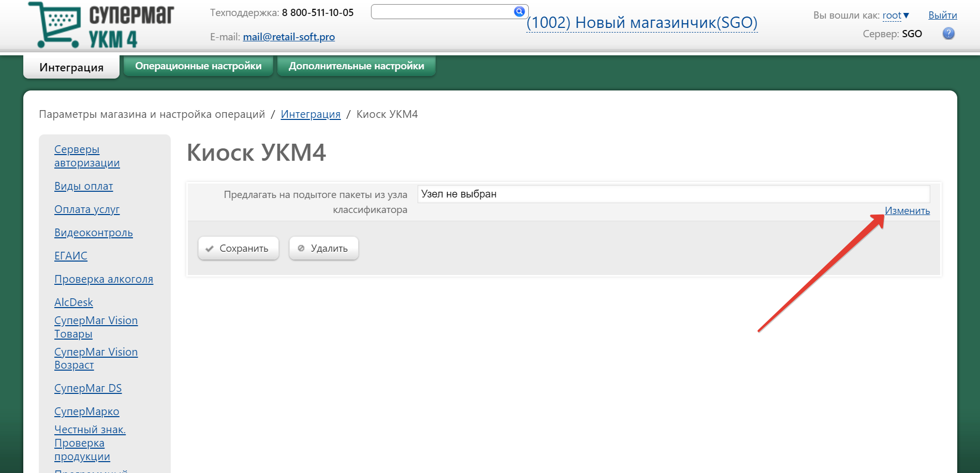Screen dimensions: 980x473
Task: Click the SGO server name text
Action: [912, 34]
